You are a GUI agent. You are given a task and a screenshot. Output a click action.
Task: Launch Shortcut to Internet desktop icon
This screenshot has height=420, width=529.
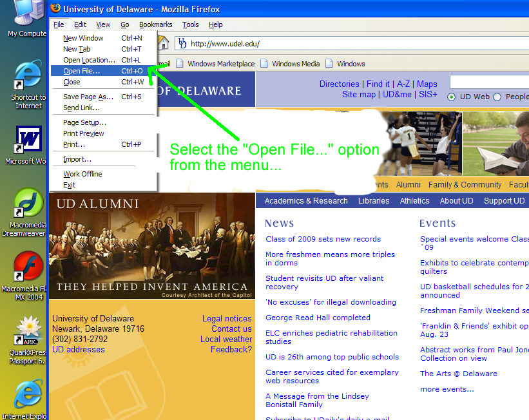(28, 84)
